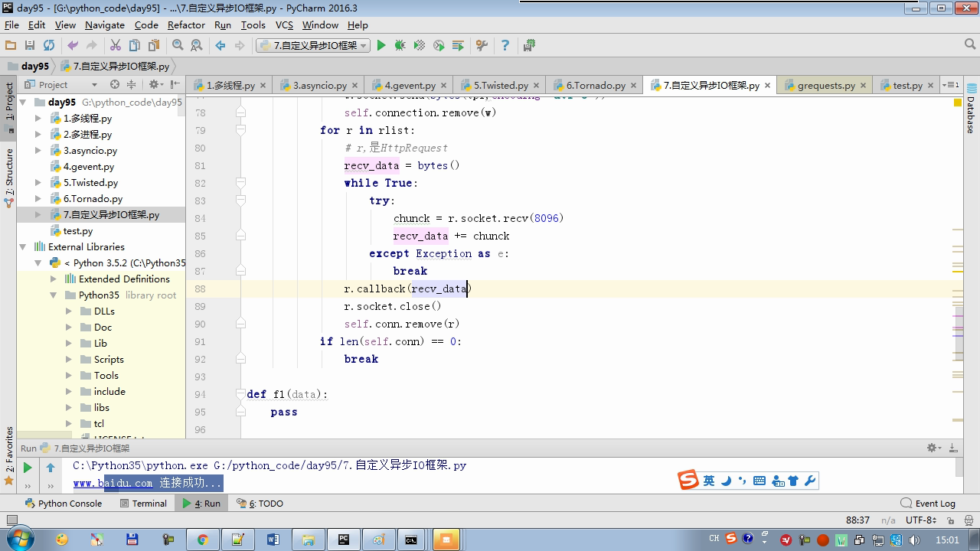Open the Terminal tool window button
The height and width of the screenshot is (551, 980).
[x=144, y=504]
